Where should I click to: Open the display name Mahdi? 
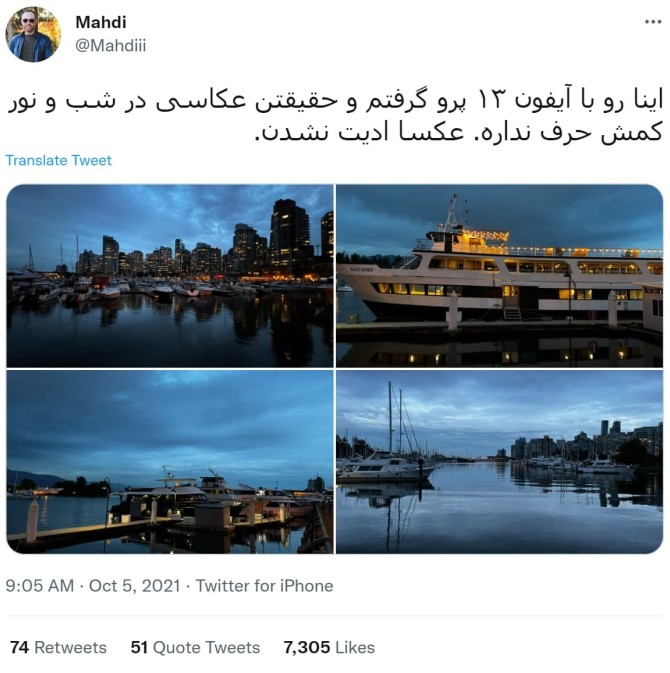pos(101,22)
